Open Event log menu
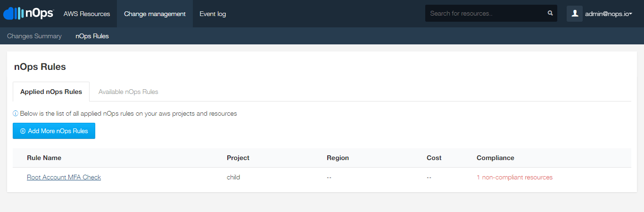Image resolution: width=644 pixels, height=212 pixels. tap(213, 14)
